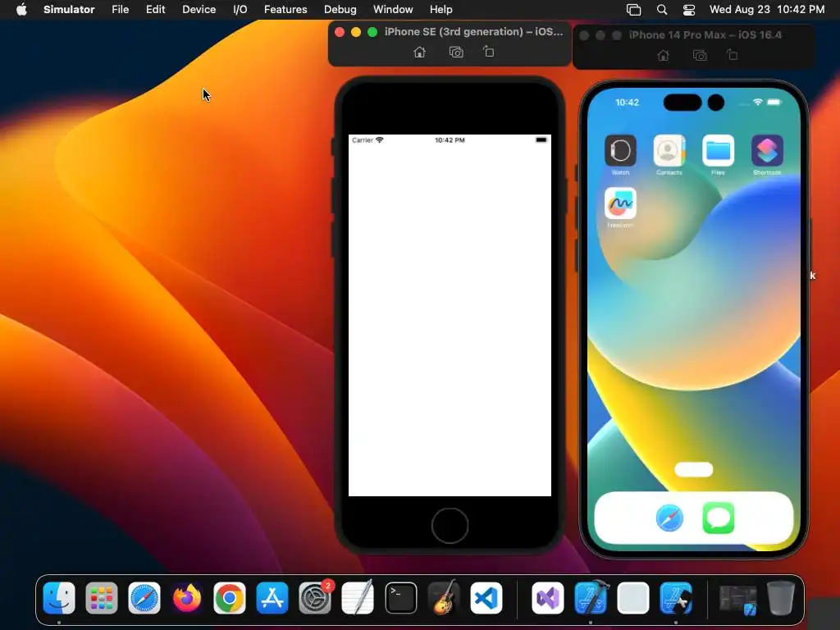840x630 pixels.
Task: Open Spotlight search from the menu bar
Action: click(x=662, y=10)
